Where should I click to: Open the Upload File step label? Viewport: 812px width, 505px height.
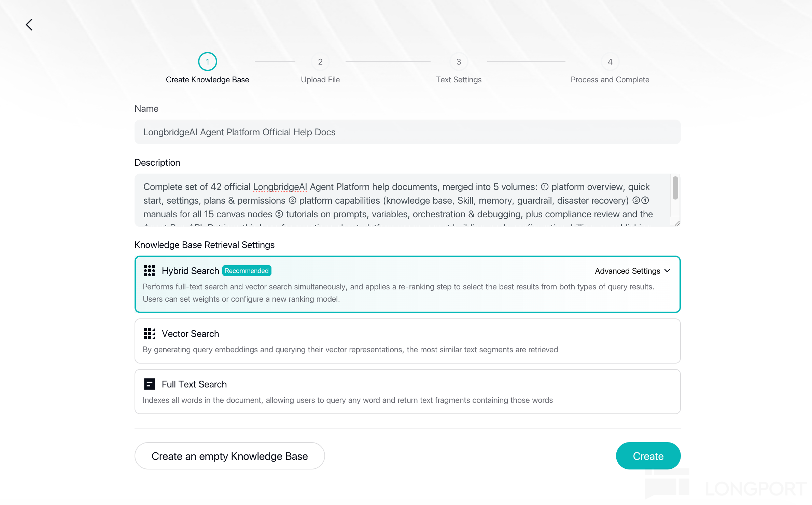(320, 80)
